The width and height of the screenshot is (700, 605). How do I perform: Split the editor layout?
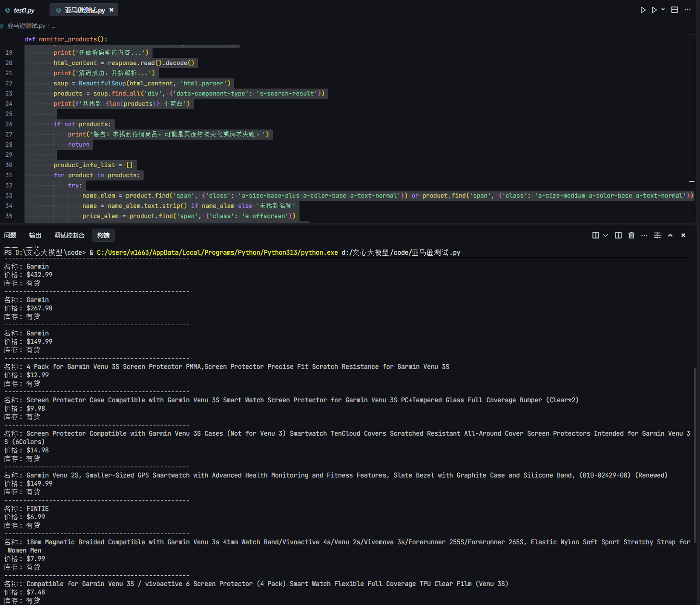[675, 10]
